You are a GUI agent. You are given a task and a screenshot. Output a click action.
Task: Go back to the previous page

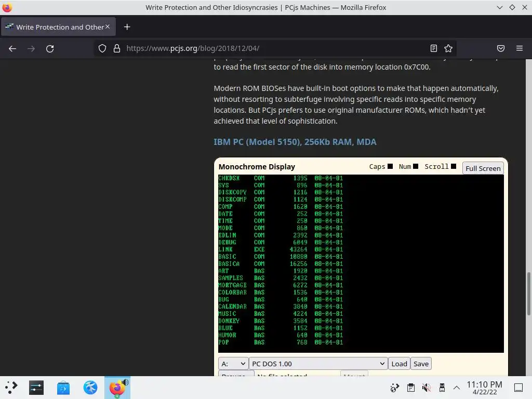12,48
